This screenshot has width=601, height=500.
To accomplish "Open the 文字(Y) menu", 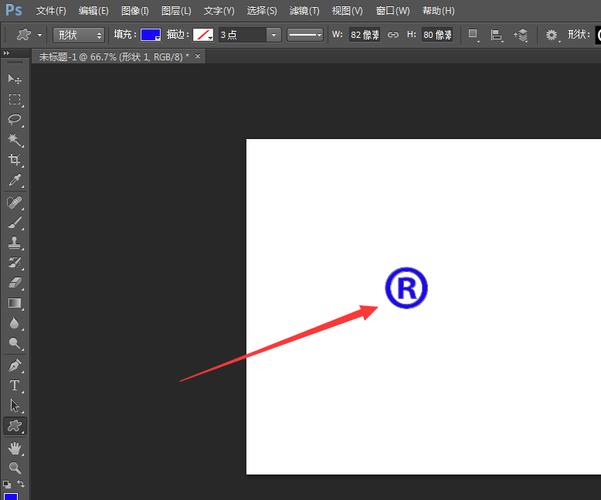I will coord(219,11).
